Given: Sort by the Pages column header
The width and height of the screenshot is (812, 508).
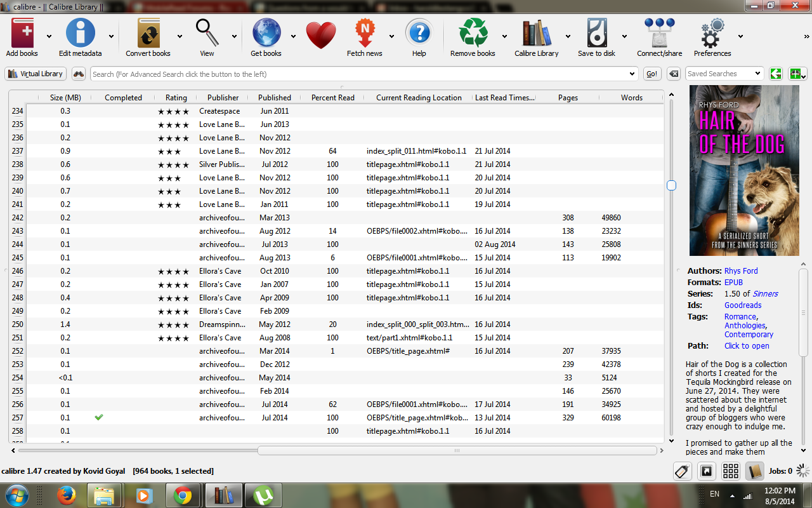Looking at the screenshot, I should 568,98.
